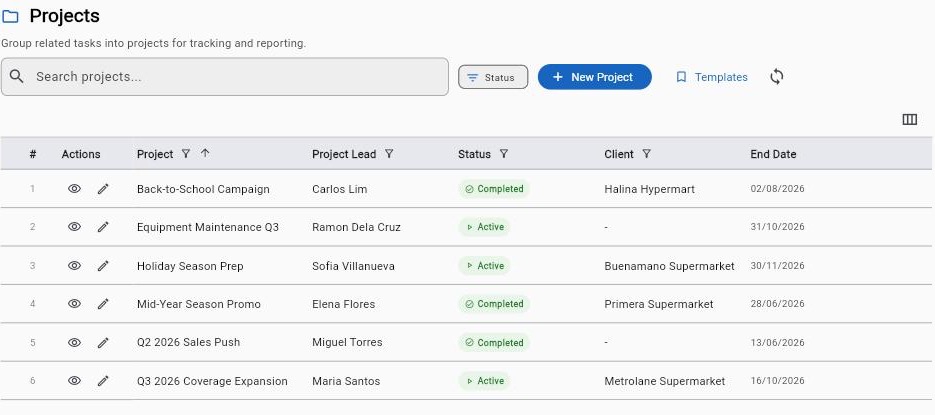Select the Q2 2026 Sales Push project name

coord(188,342)
